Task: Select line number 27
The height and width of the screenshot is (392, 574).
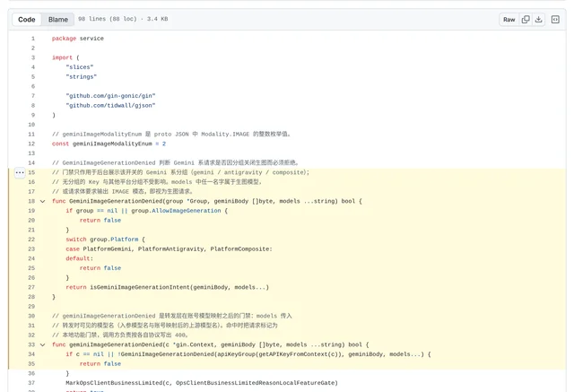Action: 31,287
